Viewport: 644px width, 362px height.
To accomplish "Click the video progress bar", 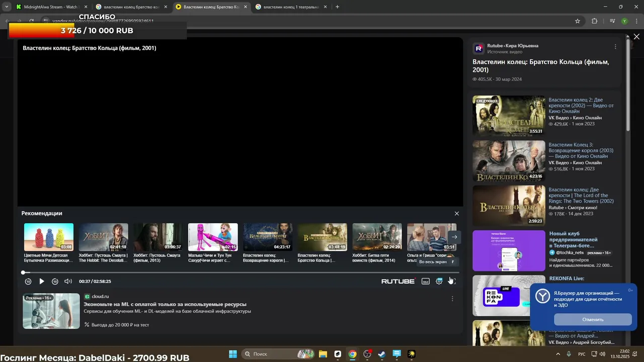I will coord(240,273).
